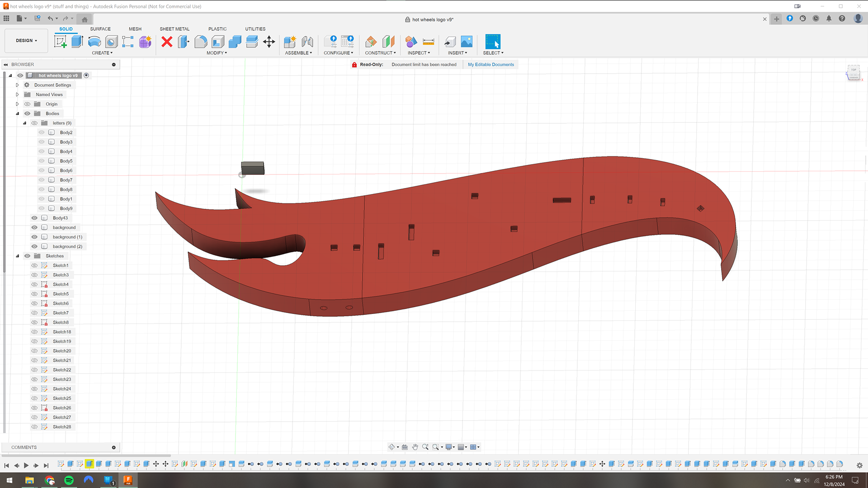Add a new design tab
This screenshot has height=488, width=868.
pyautogui.click(x=777, y=19)
